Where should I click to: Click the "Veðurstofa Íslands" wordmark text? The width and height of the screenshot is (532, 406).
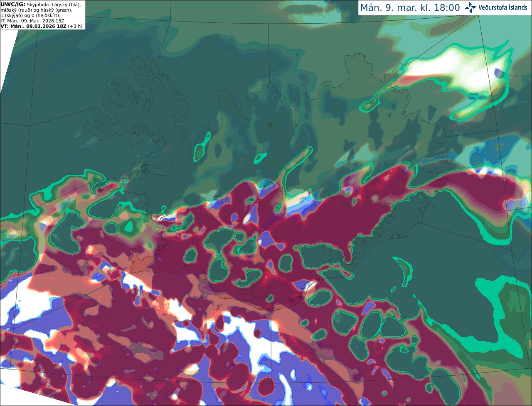pos(503,7)
